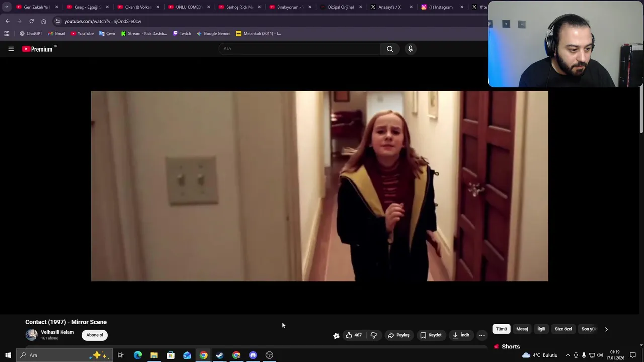Viewport: 644px width, 362px height.
Task: Go back with browser back arrow
Action: pyautogui.click(x=7, y=21)
